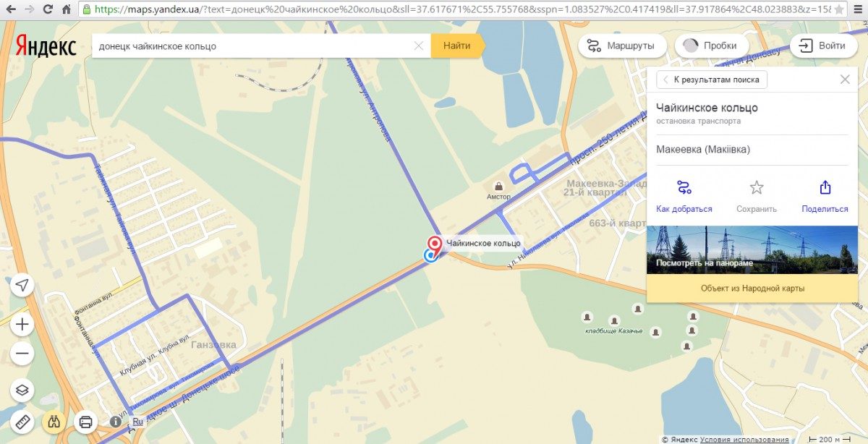868x444 pixels.
Task: Return via К результатам поиска button
Action: click(712, 80)
